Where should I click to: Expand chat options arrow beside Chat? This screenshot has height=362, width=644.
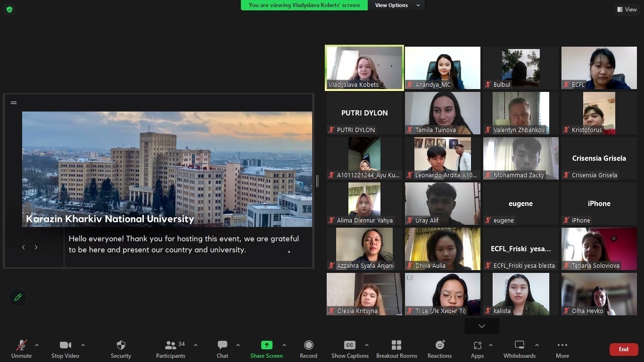click(x=238, y=345)
